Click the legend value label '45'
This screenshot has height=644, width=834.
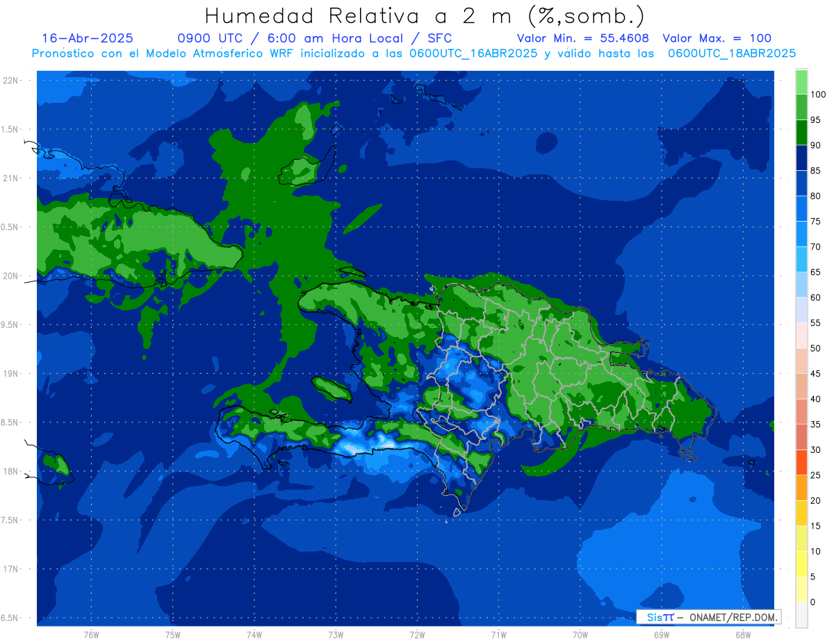point(815,374)
